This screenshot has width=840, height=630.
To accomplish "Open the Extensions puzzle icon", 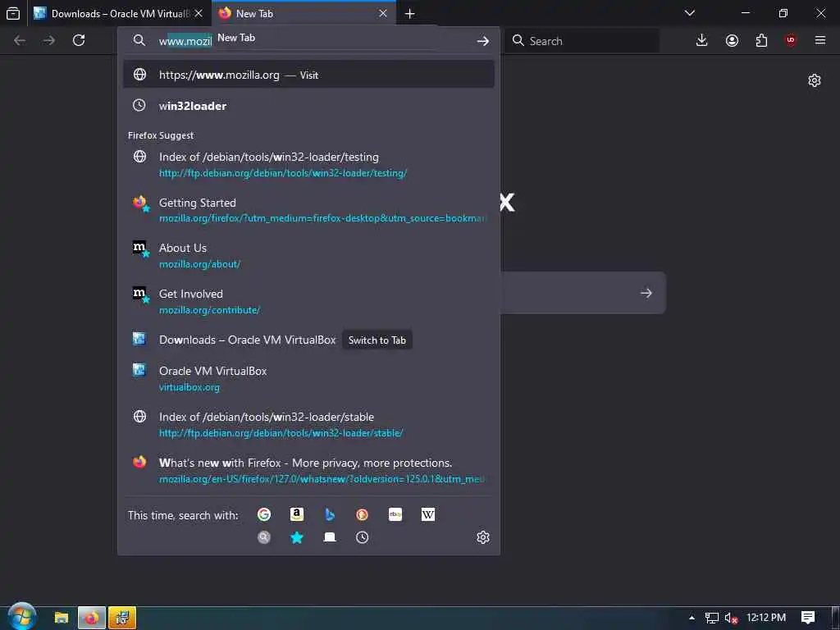I will 761,40.
